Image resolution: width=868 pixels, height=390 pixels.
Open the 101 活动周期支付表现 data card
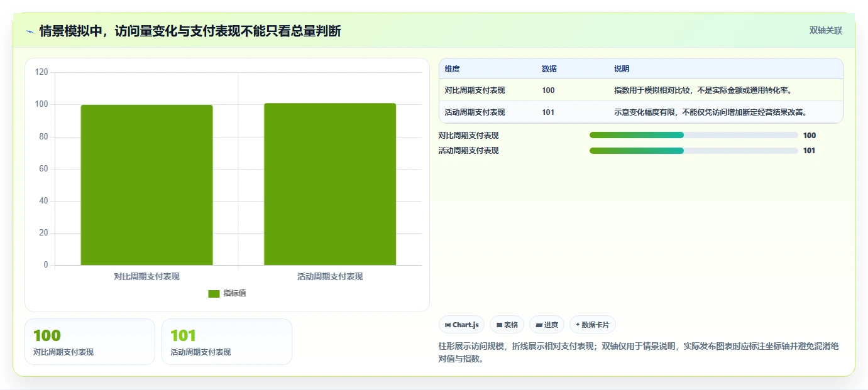pos(227,342)
